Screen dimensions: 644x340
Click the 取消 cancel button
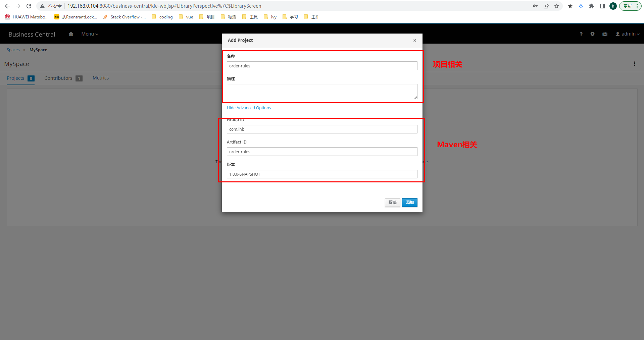(x=392, y=203)
